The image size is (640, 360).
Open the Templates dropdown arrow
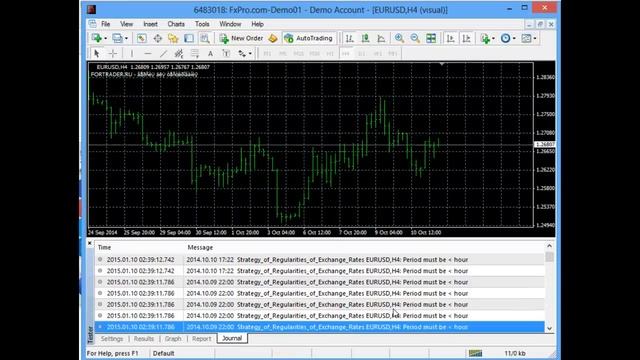535,38
